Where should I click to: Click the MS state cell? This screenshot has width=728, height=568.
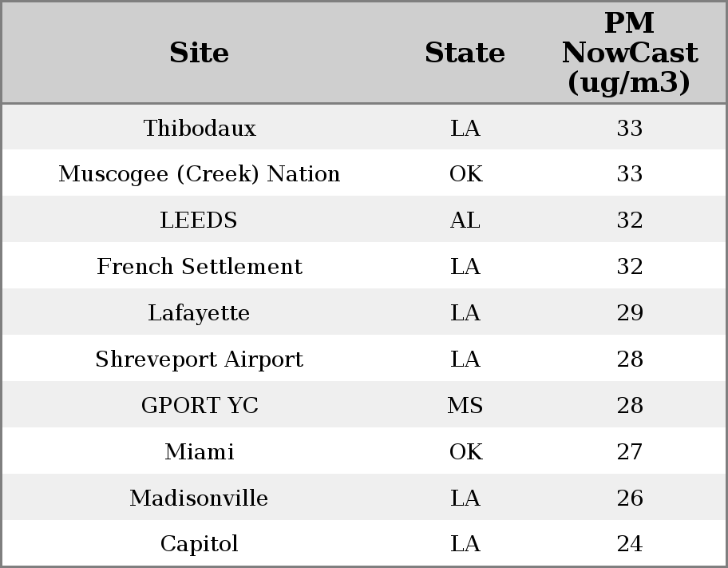[x=465, y=406]
